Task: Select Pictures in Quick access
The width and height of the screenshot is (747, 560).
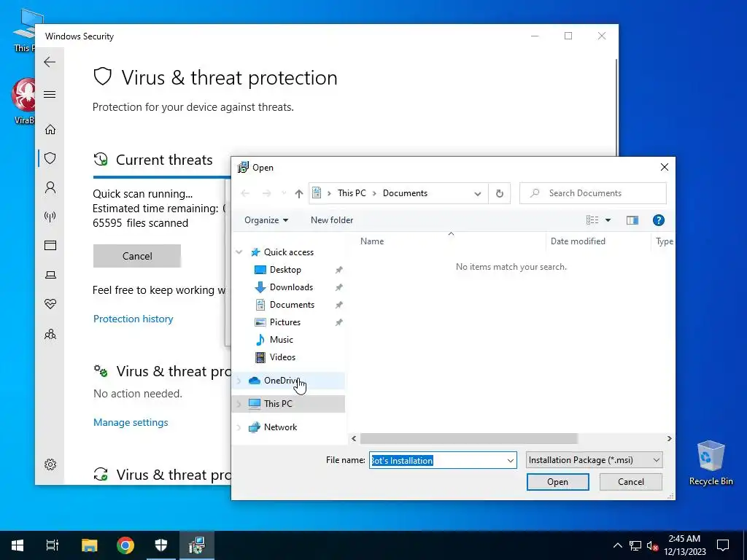Action: pyautogui.click(x=285, y=322)
